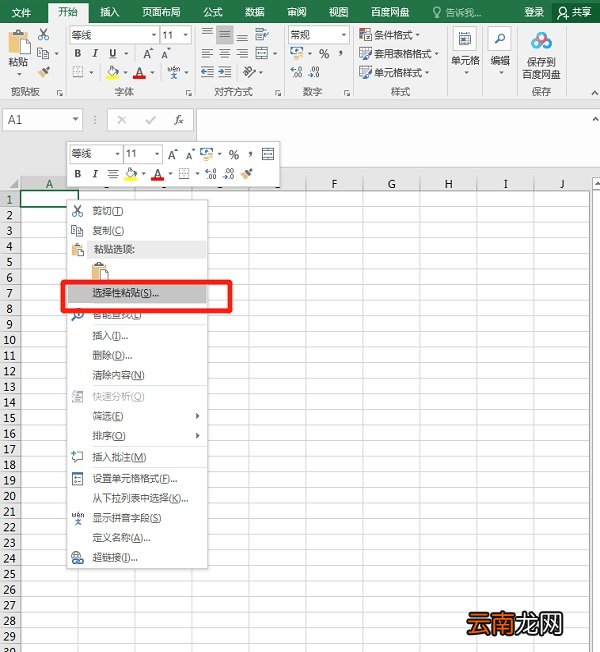Switch to the 插入 ribbon tab

pos(110,12)
